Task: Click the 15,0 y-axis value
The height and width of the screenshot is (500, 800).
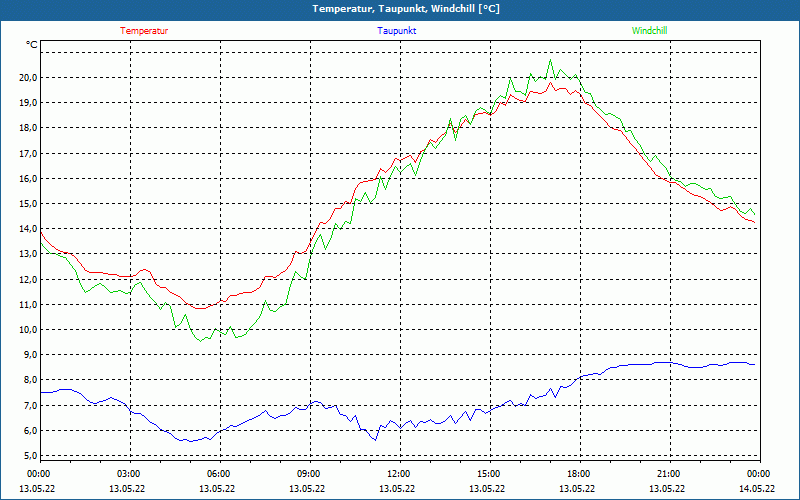Action: pyautogui.click(x=28, y=204)
